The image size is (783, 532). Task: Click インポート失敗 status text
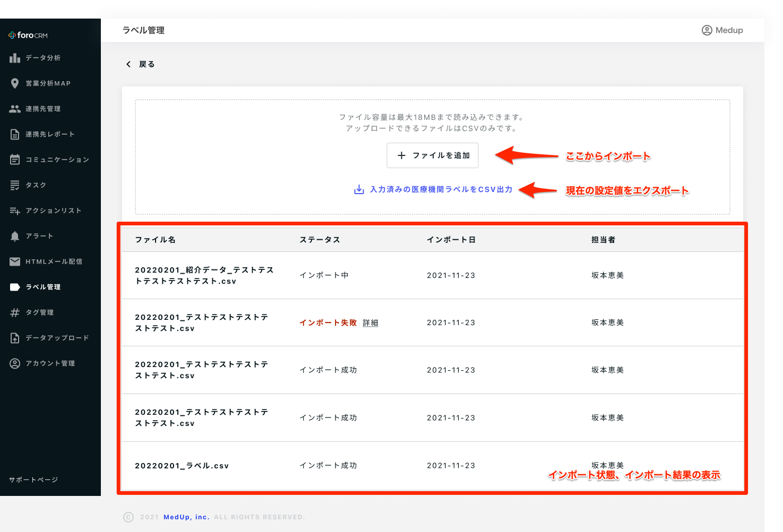point(328,322)
